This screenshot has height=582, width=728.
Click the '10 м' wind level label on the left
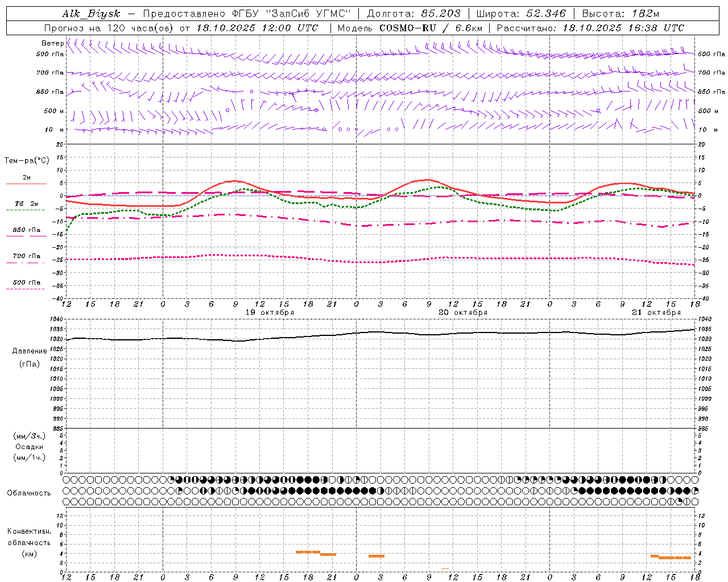[54, 130]
